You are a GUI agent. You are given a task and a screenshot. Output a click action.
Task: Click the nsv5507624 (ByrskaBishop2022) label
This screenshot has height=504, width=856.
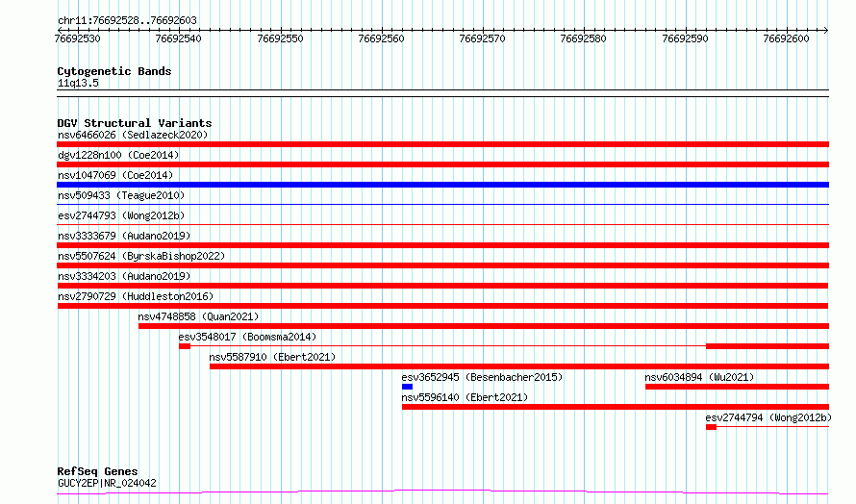click(141, 256)
